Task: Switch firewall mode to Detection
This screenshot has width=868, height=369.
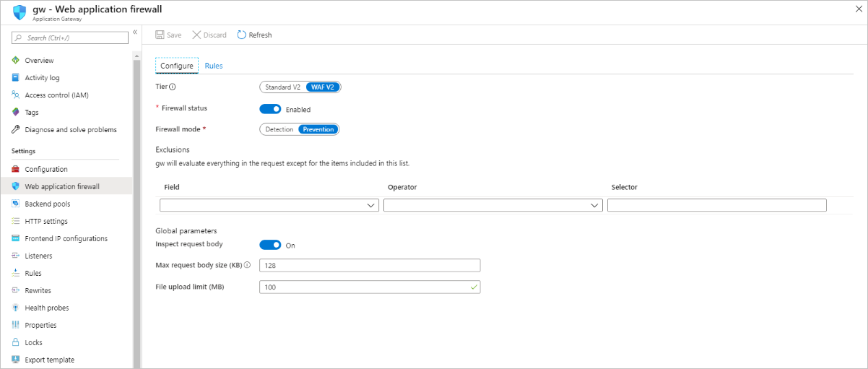Action: (279, 129)
